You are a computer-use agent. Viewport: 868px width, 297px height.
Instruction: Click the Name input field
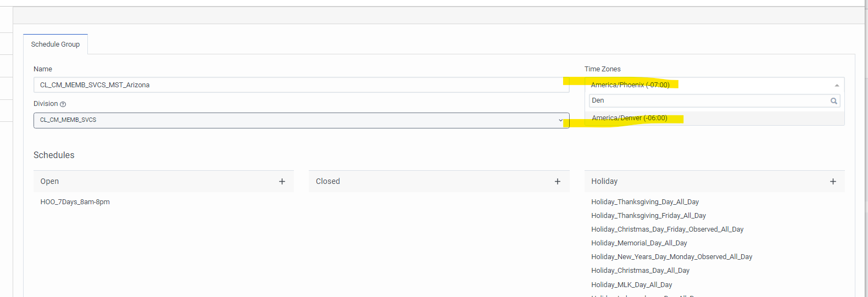tap(301, 85)
